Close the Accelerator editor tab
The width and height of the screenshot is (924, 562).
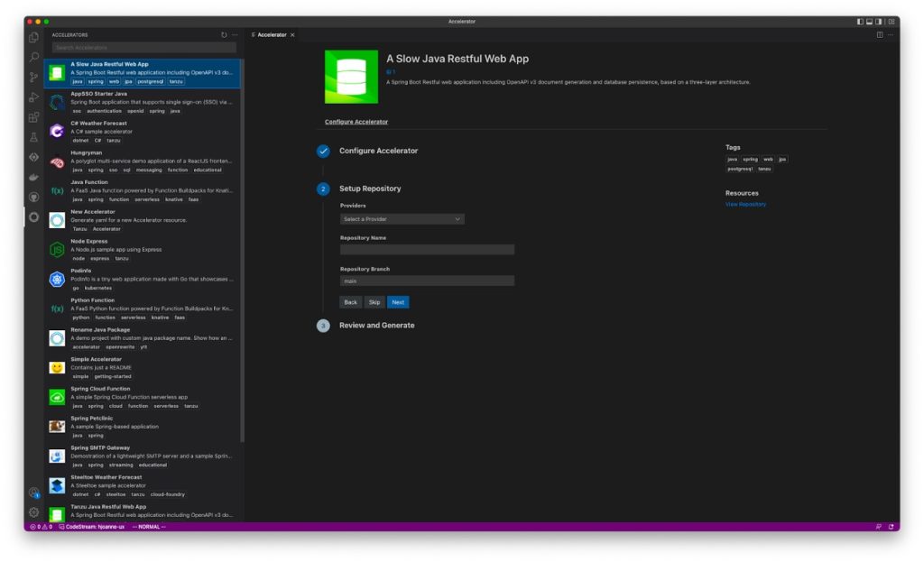pyautogui.click(x=292, y=35)
